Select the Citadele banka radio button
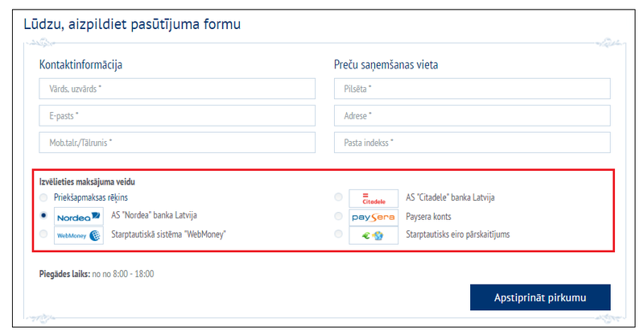This screenshot has width=644, height=336. tap(339, 197)
